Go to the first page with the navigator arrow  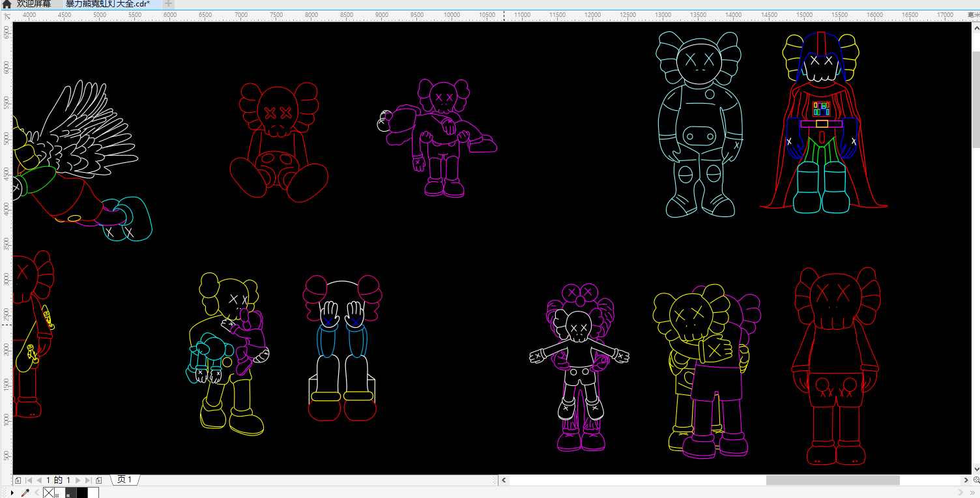tap(29, 480)
